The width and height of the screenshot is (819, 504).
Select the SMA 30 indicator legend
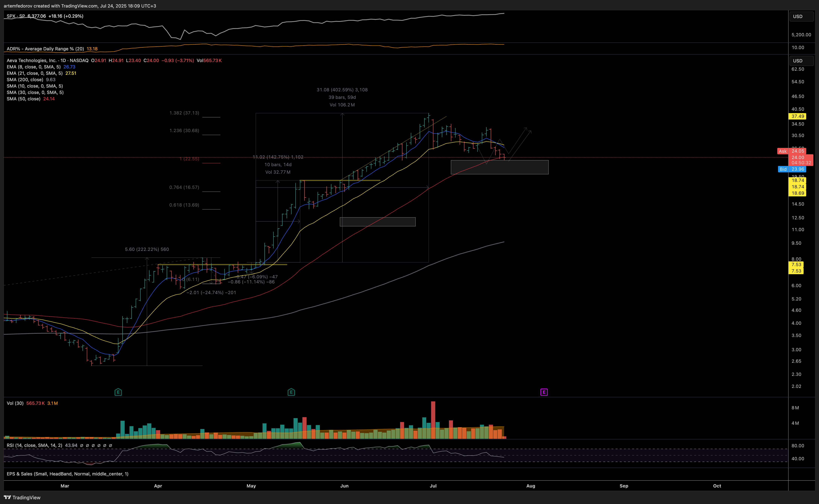tap(35, 92)
